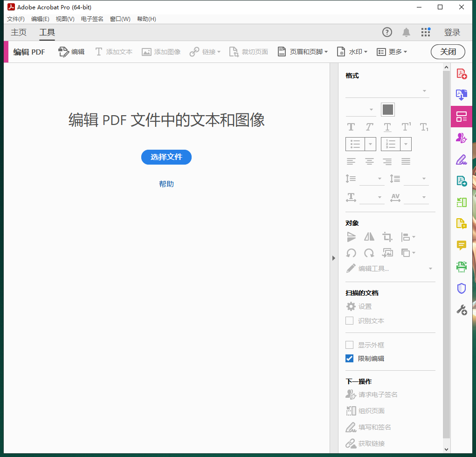Viewport: 476px width, 457px height.
Task: Check the 显示外框 checkbox
Action: (x=349, y=345)
